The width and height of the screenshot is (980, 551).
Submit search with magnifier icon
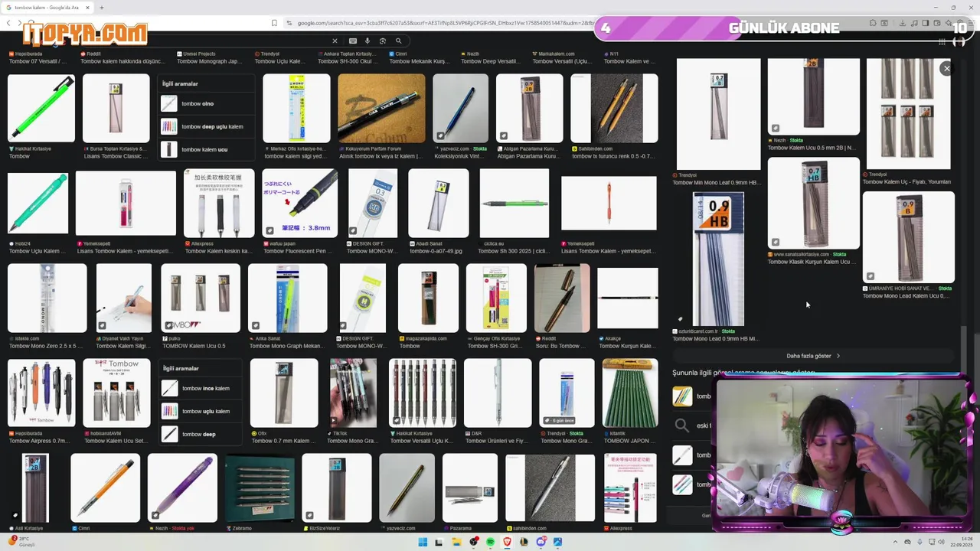tap(398, 41)
